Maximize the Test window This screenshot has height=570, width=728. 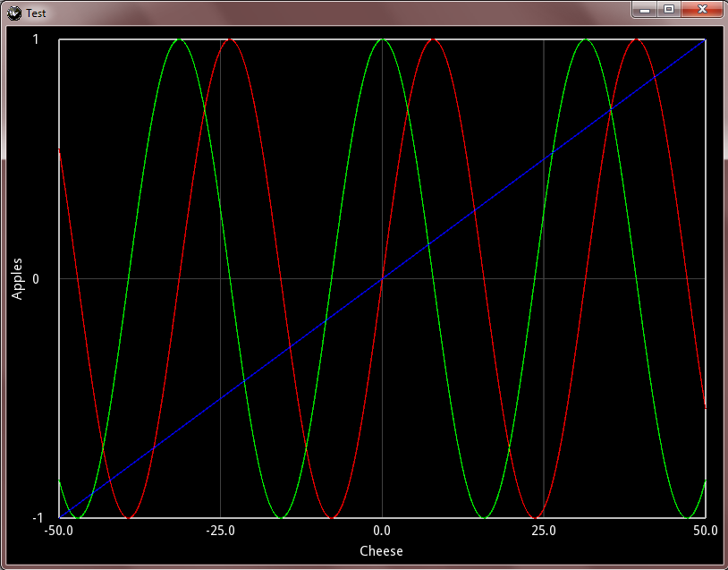(669, 9)
